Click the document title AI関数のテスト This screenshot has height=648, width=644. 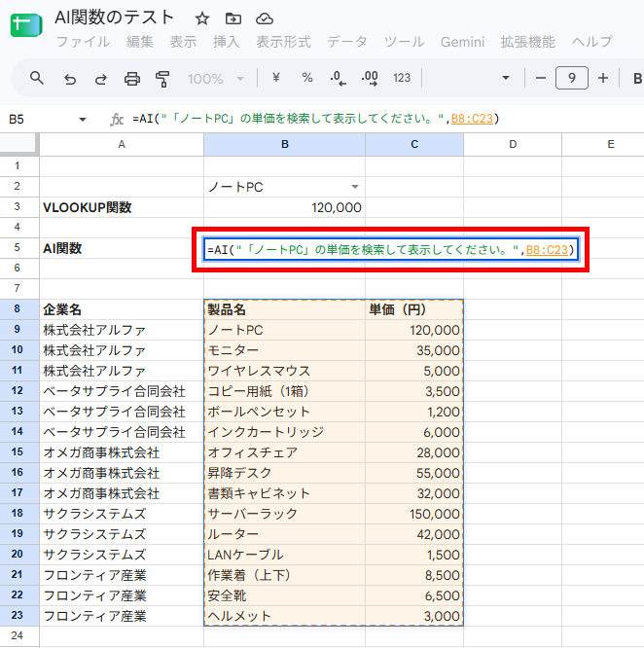coord(114,18)
